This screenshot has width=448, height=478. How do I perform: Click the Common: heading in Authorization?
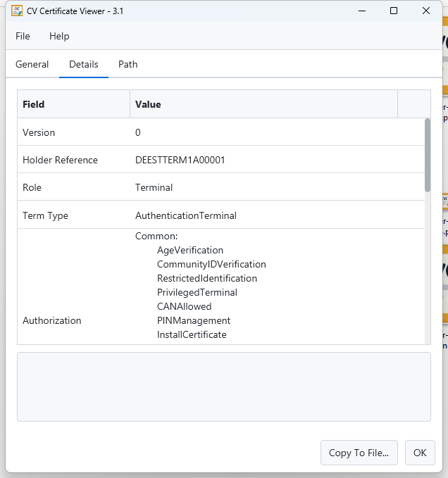coord(156,237)
